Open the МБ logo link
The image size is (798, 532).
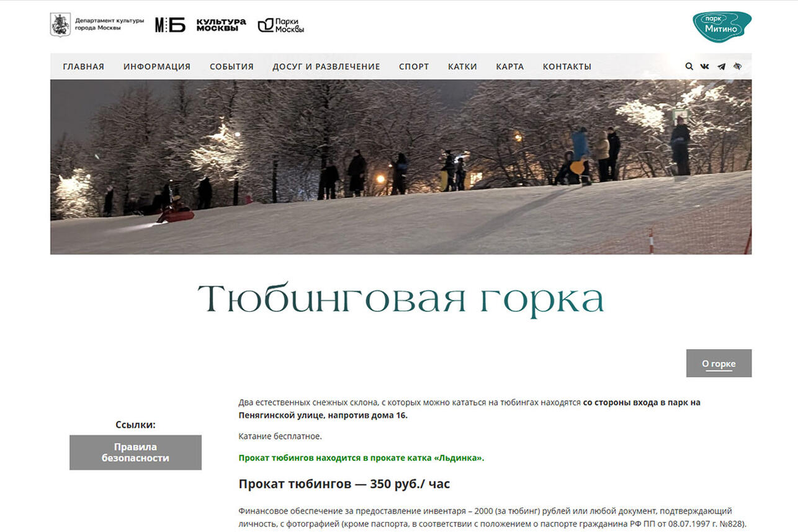(170, 25)
